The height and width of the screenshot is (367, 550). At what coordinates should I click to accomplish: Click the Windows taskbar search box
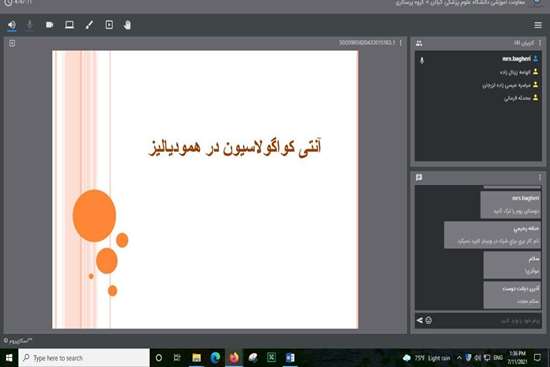pos(84,358)
